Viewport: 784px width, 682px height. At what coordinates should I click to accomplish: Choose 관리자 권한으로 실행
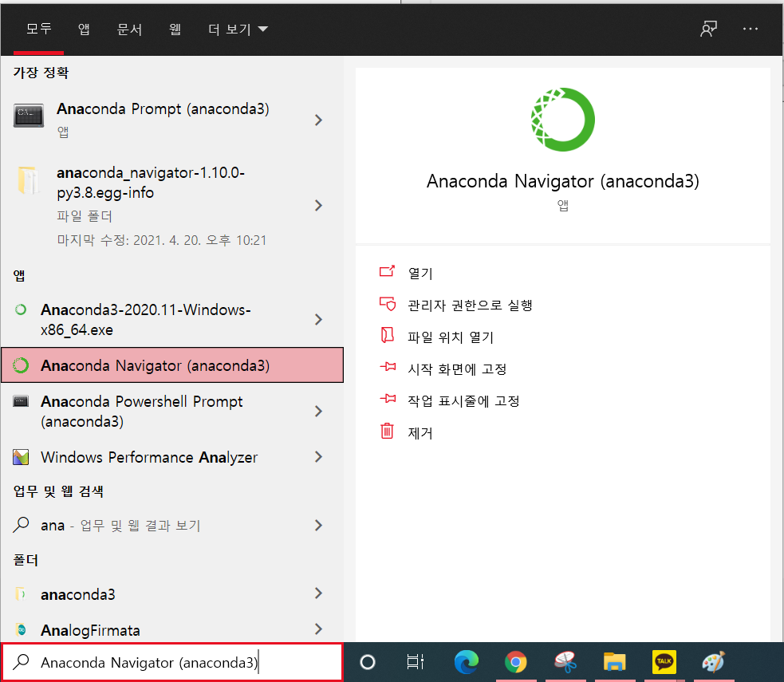pyautogui.click(x=470, y=305)
